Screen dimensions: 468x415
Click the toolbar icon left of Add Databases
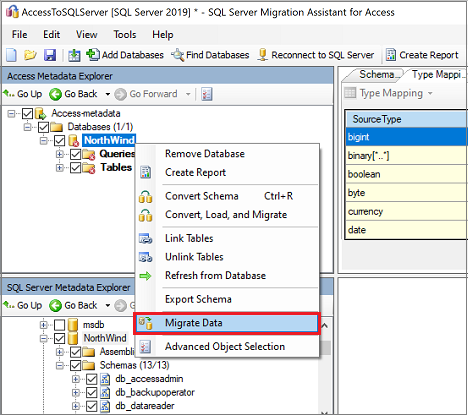pos(74,55)
